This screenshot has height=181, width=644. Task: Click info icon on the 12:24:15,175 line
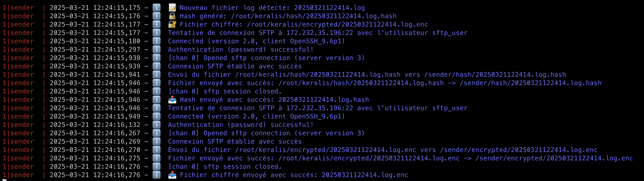[156, 8]
